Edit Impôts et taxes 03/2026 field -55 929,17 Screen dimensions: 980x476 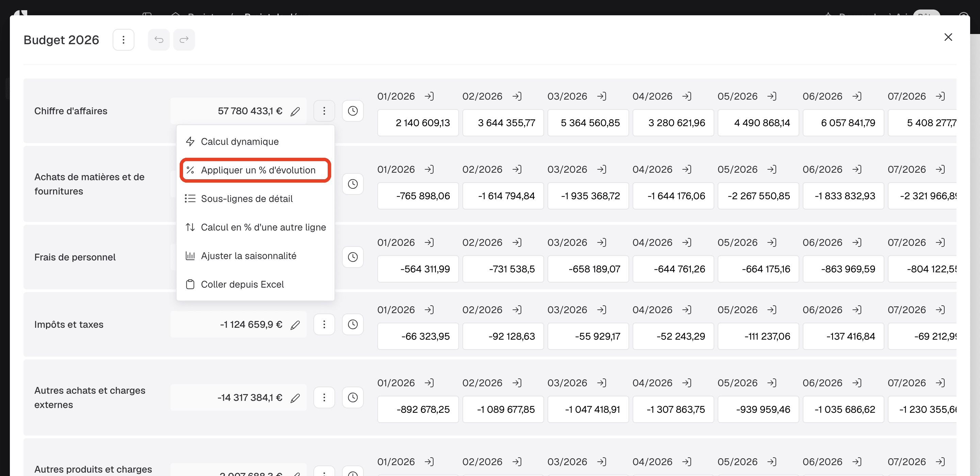tap(588, 337)
